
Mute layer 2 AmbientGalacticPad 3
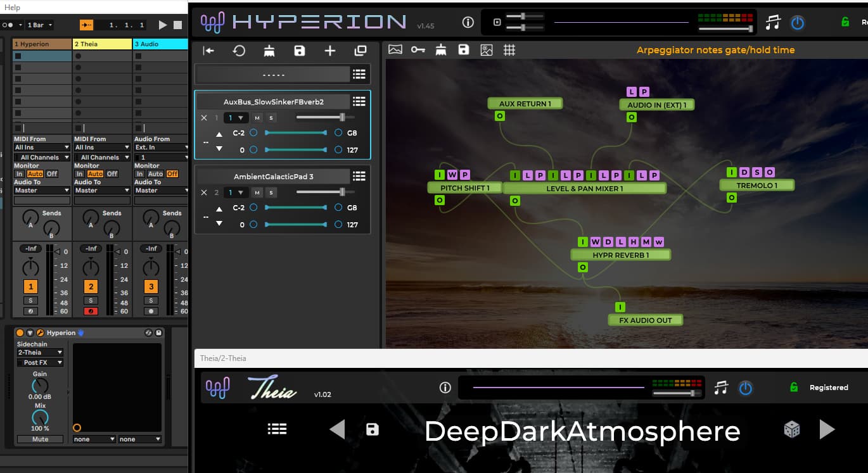click(257, 192)
